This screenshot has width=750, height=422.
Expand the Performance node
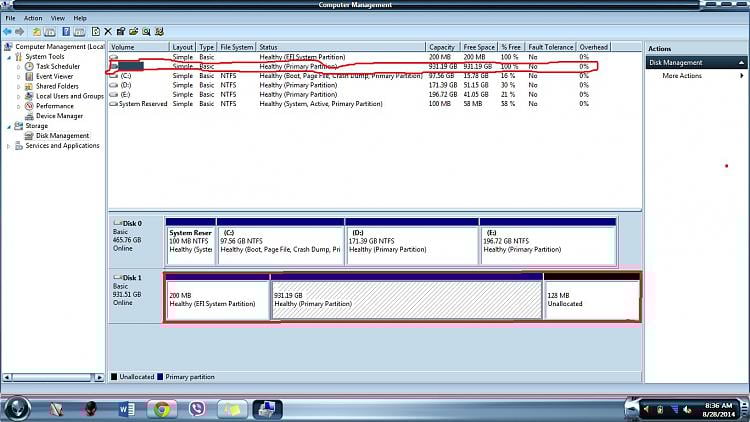point(19,107)
